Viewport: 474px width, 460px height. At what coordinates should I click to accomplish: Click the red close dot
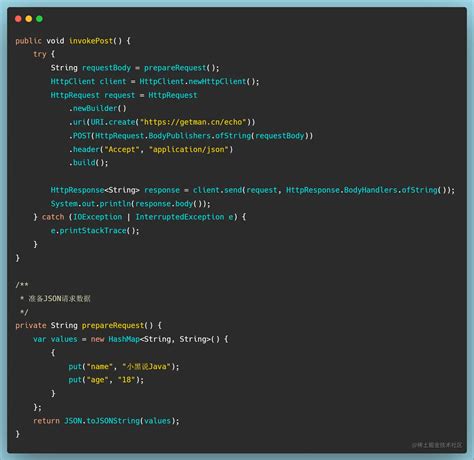click(x=18, y=19)
